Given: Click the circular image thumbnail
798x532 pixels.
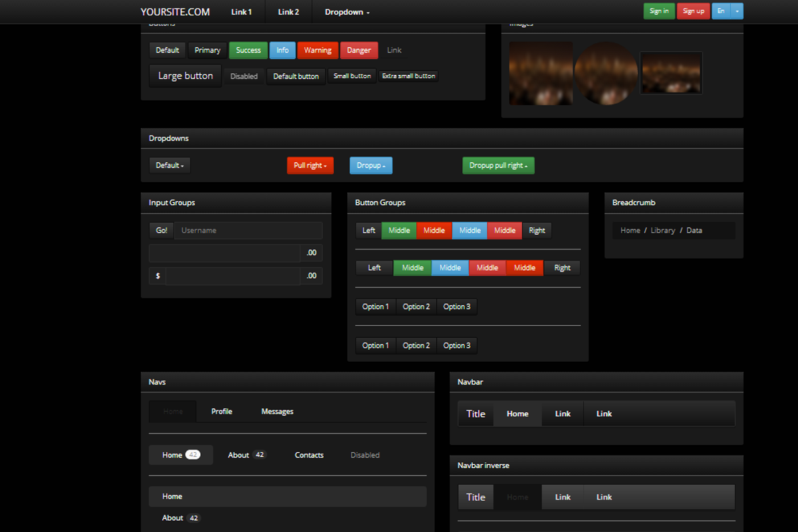Looking at the screenshot, I should (606, 73).
